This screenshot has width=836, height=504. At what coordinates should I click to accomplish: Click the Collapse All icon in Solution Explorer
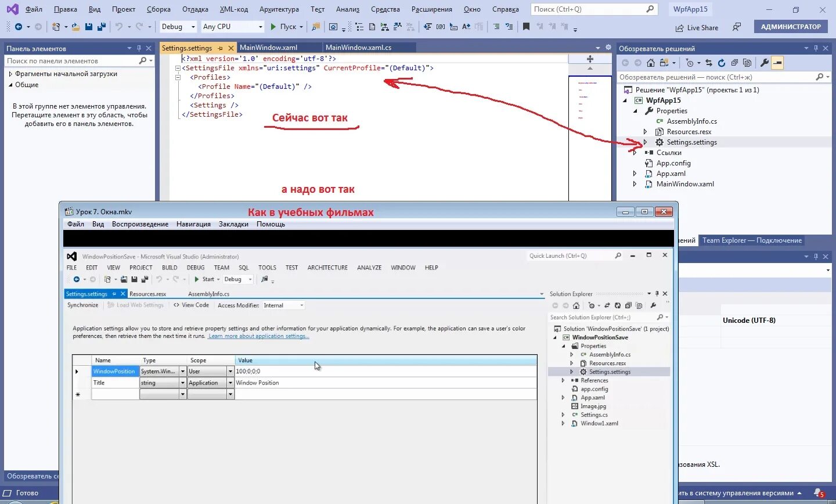[x=734, y=63]
